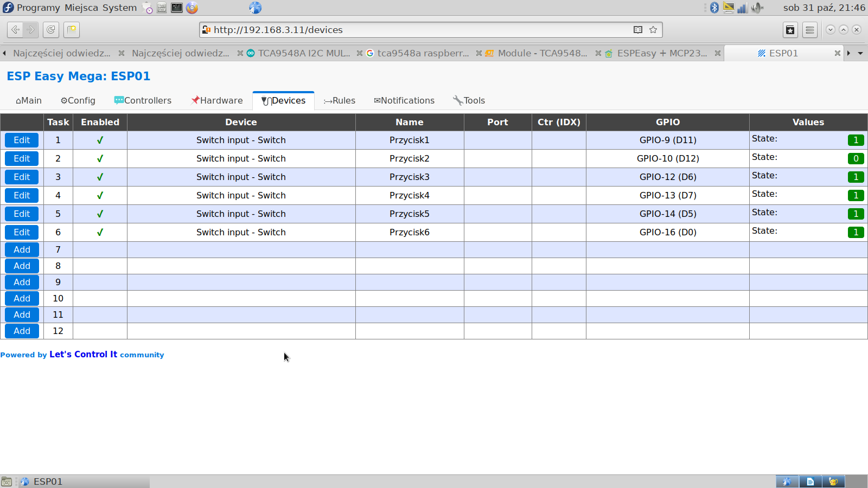The image size is (868, 488).
Task: Click the insecure connection lock icon
Action: [206, 30]
